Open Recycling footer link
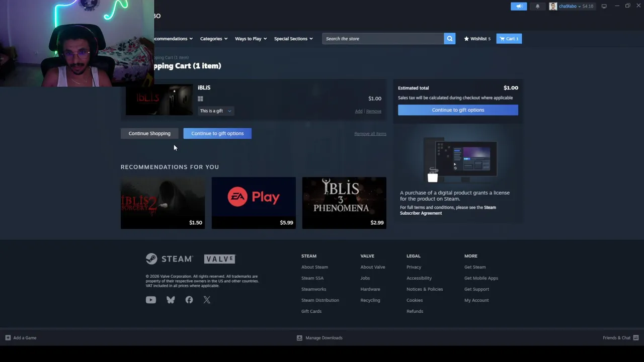 coord(370,300)
